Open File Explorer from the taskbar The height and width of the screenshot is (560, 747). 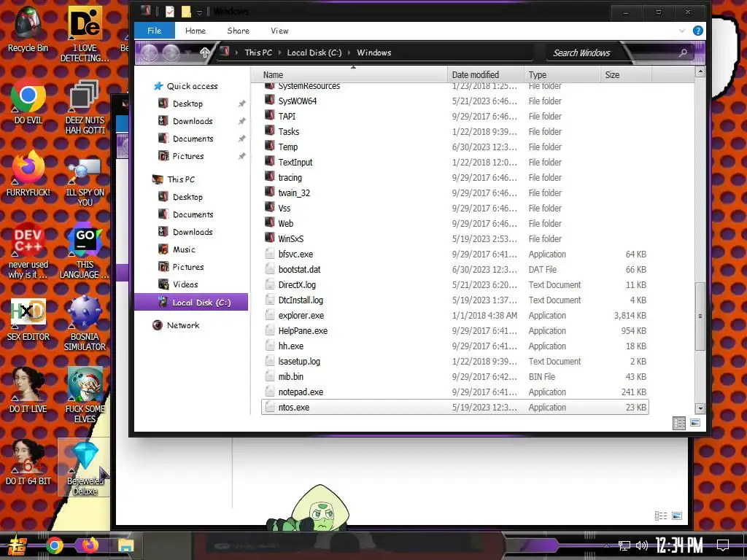(125, 545)
